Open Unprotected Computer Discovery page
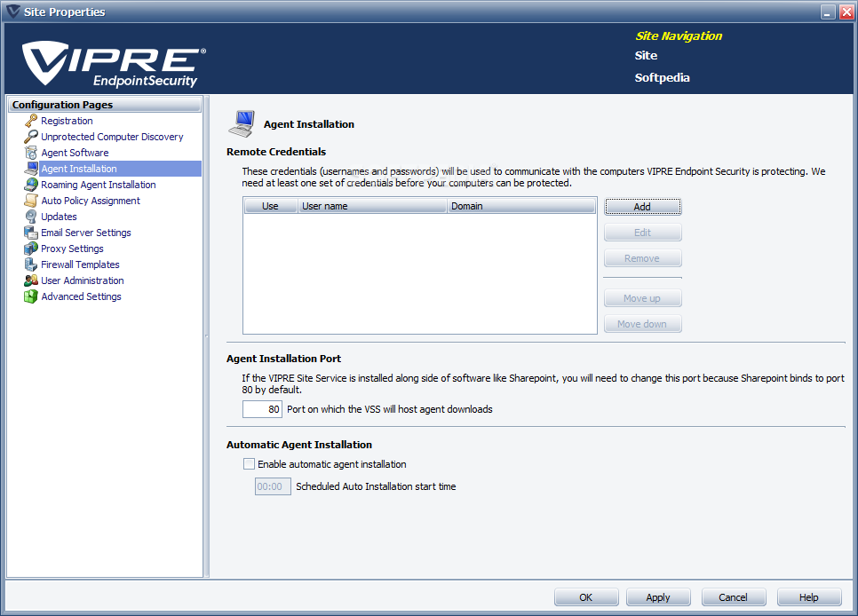 (112, 136)
